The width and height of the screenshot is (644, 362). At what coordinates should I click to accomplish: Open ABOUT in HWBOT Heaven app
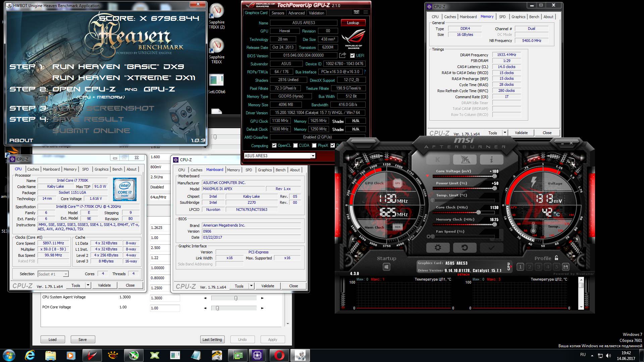[21, 140]
